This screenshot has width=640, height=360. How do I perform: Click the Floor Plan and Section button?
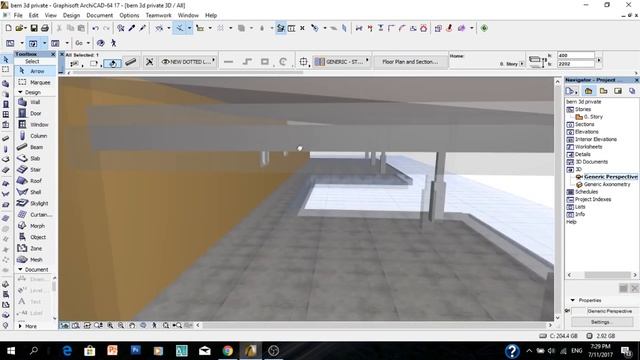click(x=410, y=62)
